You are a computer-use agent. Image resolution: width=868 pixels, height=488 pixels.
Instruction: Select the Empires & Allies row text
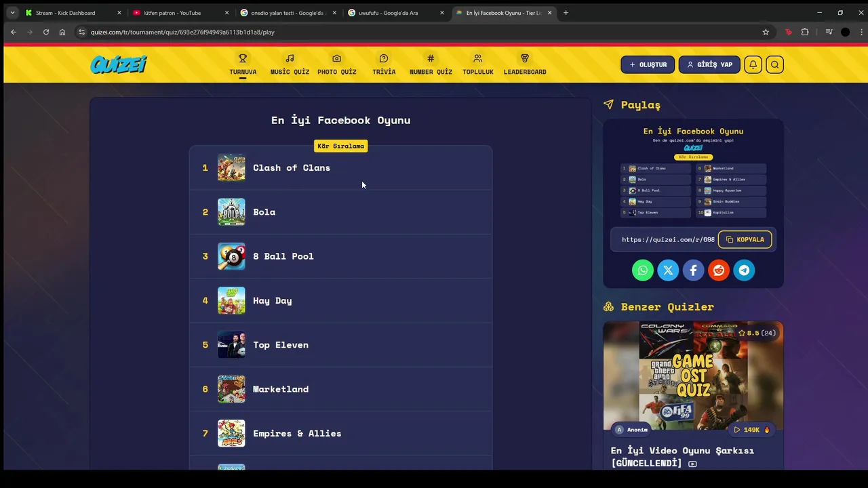[297, 433]
